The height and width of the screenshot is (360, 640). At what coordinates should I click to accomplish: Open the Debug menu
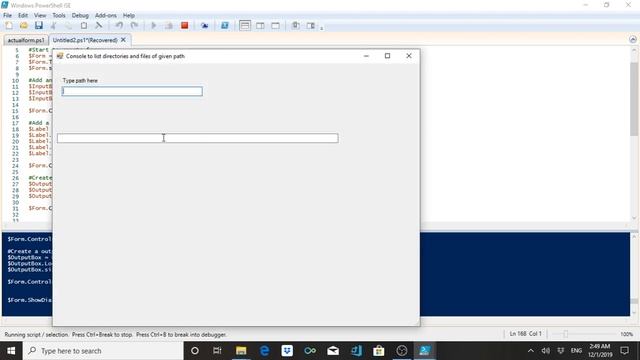point(80,16)
